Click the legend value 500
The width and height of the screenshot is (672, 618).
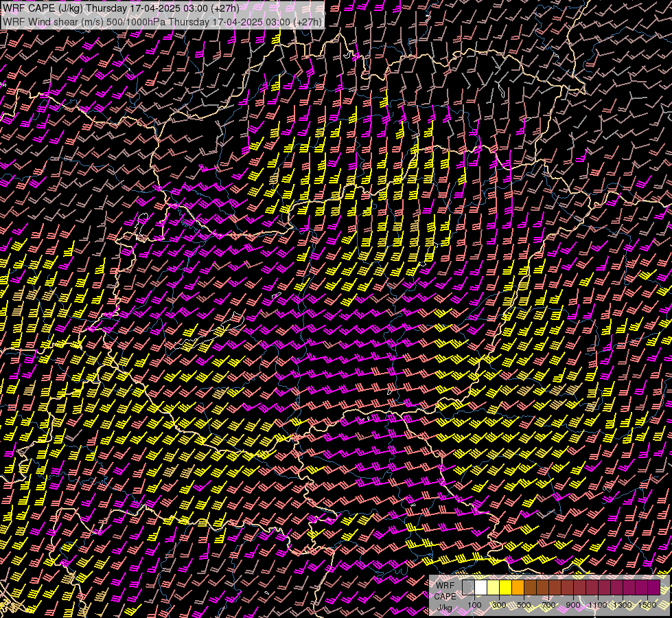click(x=524, y=605)
